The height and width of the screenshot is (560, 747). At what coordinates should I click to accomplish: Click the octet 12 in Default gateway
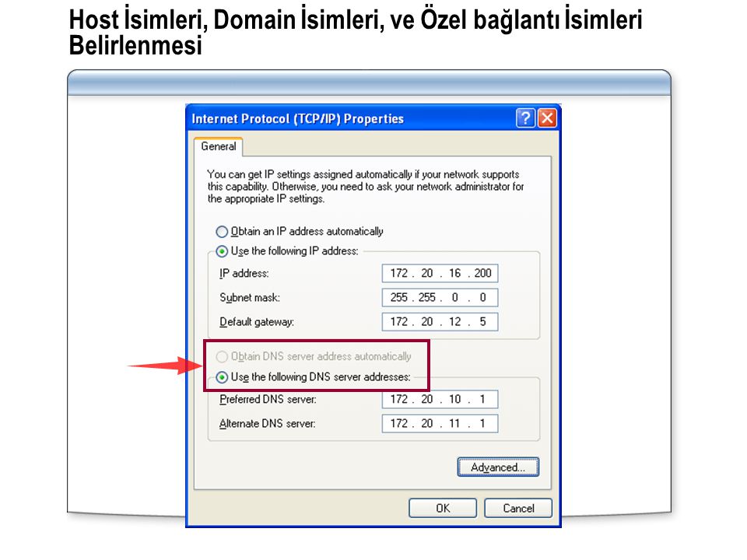click(x=455, y=322)
